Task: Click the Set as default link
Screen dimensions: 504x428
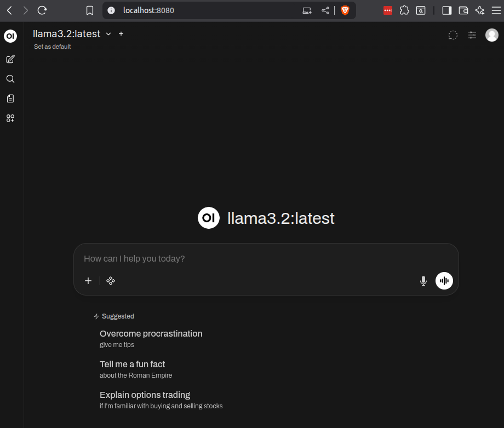Action: click(x=53, y=47)
